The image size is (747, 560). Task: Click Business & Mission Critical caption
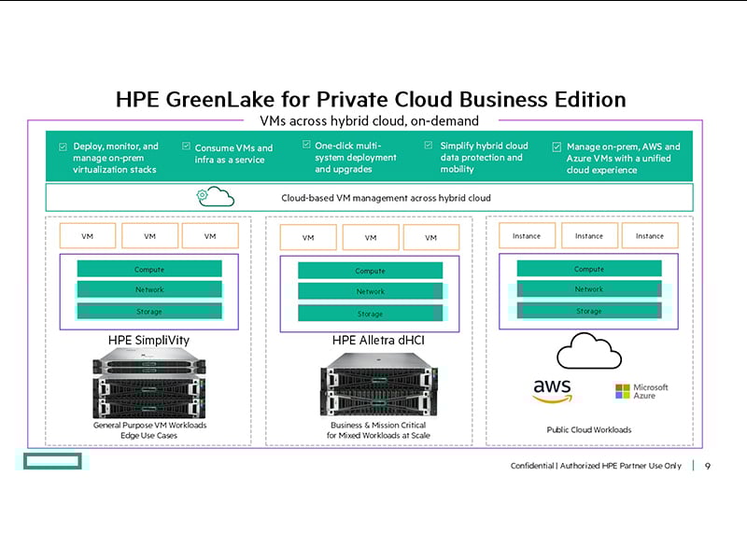point(378,425)
